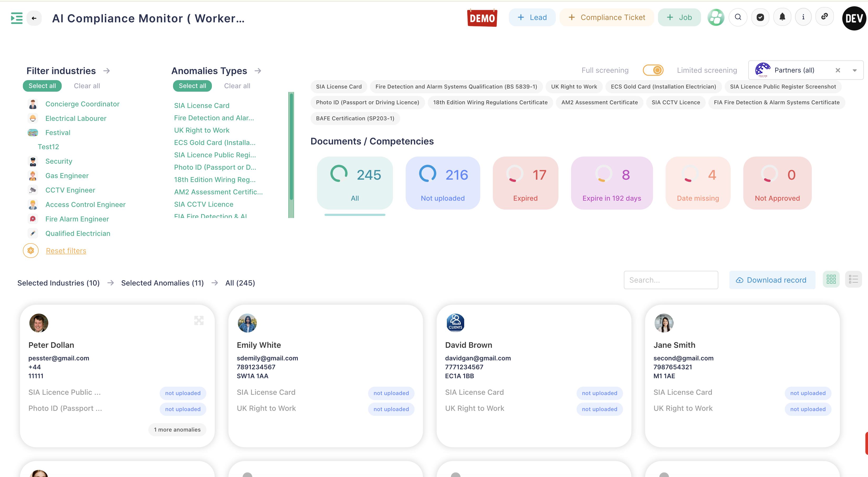Expand the Anomalies Types arrow

coord(258,71)
